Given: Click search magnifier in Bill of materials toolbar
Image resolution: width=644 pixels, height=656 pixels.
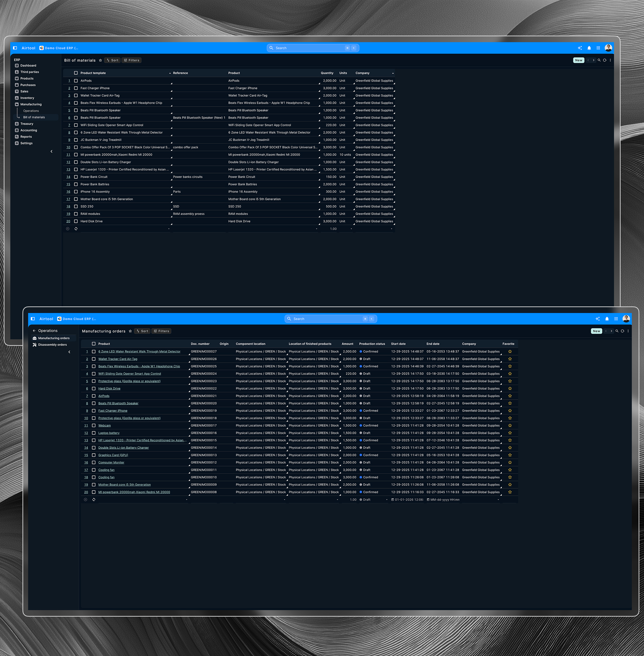Looking at the screenshot, I should click(599, 61).
